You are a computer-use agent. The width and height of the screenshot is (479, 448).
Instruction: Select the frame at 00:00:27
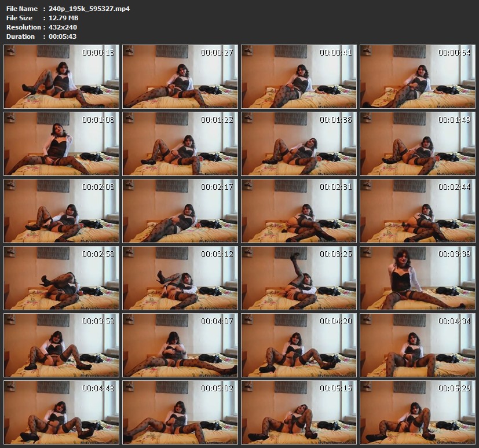180,76
